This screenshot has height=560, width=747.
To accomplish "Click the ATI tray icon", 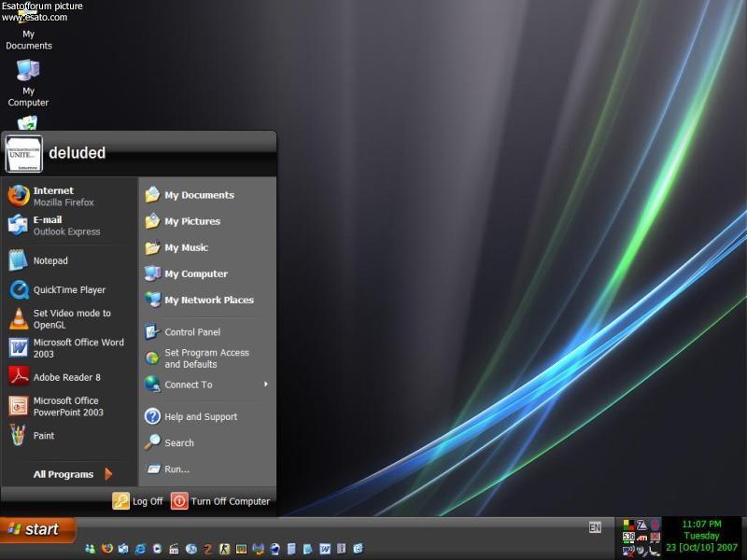I will pos(641,538).
